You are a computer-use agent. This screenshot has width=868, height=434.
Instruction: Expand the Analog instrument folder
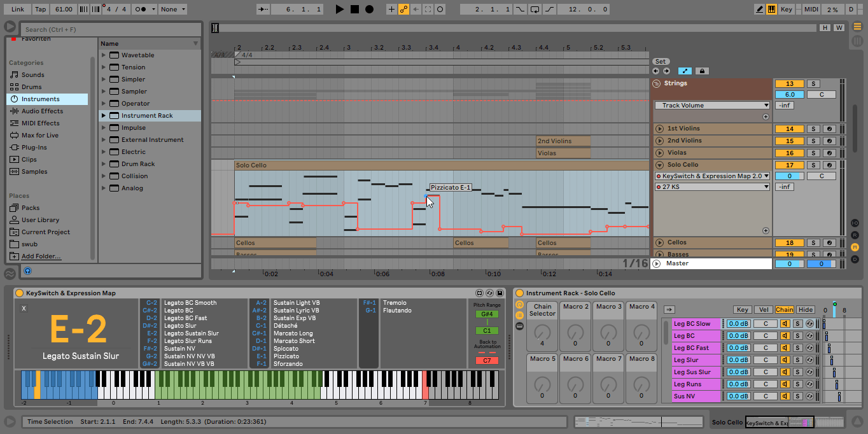(104, 188)
